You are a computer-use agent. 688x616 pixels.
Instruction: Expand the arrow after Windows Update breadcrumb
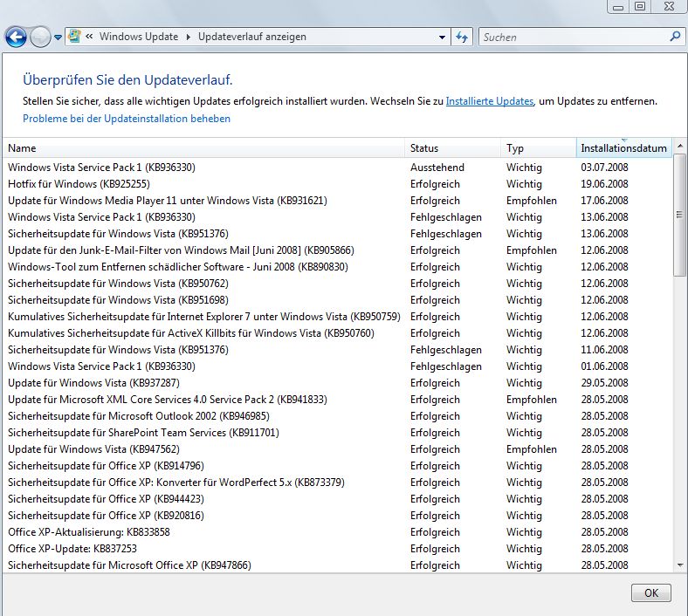click(189, 37)
